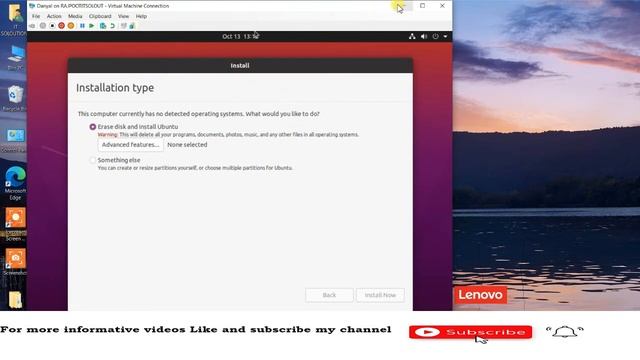Open the Help menu
The width and height of the screenshot is (640, 360).
(x=141, y=16)
